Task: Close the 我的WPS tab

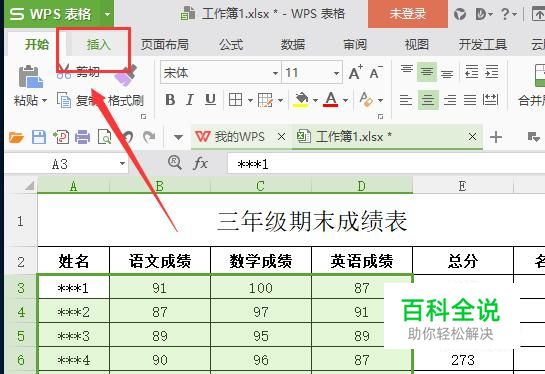Action: click(x=281, y=137)
